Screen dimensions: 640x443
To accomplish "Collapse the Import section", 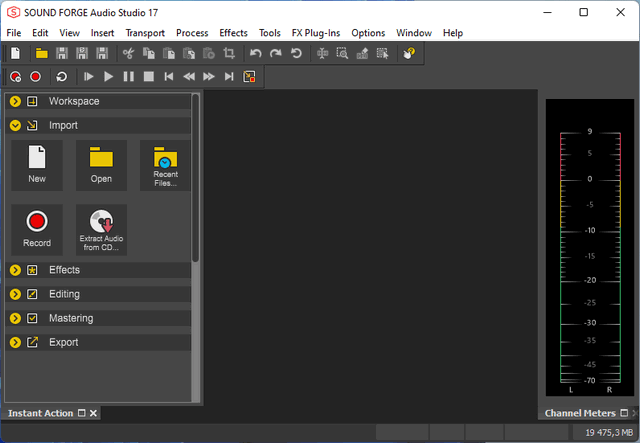I will point(15,126).
